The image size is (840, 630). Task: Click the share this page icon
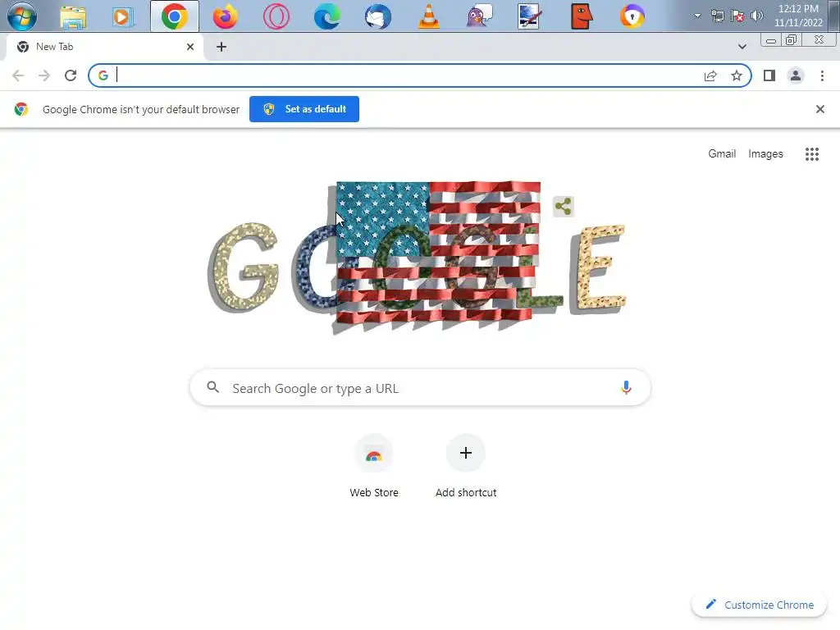[710, 75]
